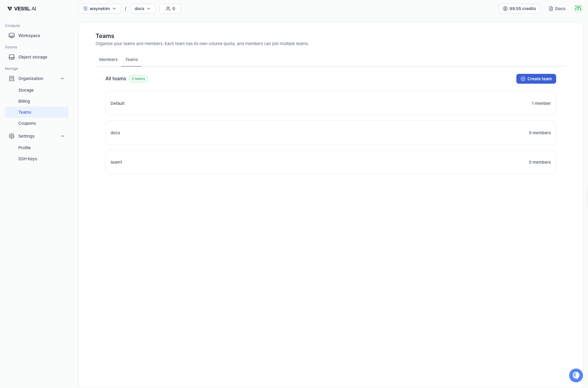Viewport: 588px width, 388px height.
Task: Open the chat support bubble
Action: [576, 375]
